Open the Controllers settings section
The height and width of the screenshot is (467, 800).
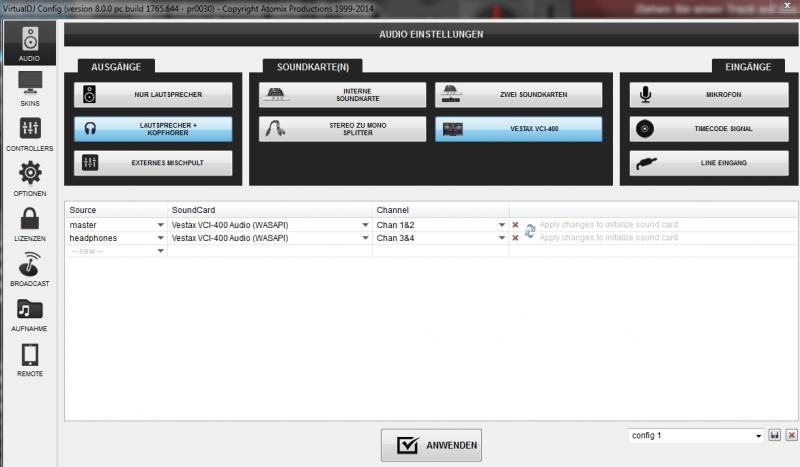pyautogui.click(x=30, y=133)
